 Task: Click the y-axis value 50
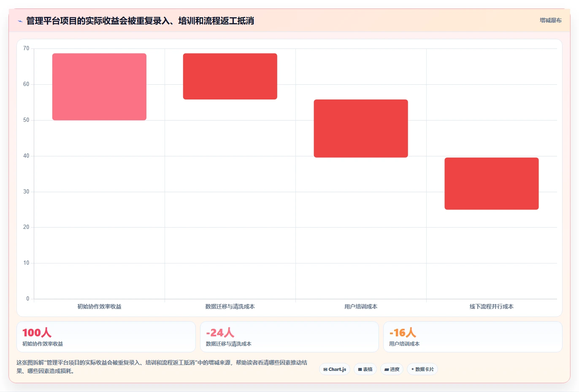click(x=26, y=120)
